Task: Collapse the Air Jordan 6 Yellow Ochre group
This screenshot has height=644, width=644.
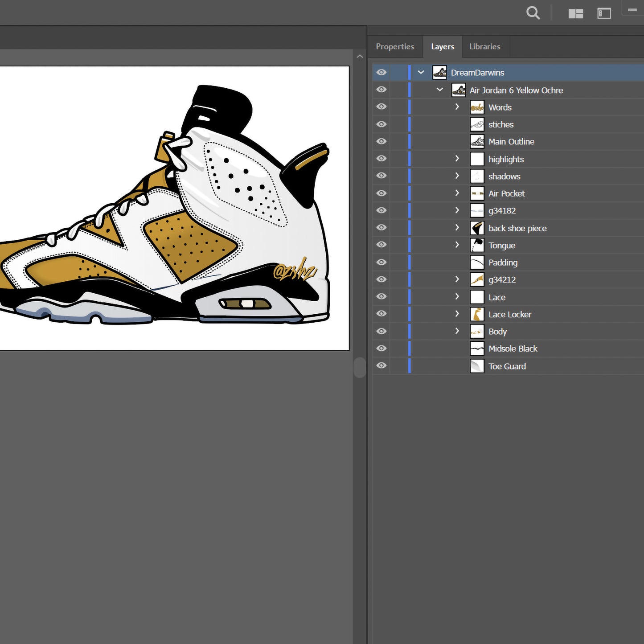Action: click(x=440, y=90)
